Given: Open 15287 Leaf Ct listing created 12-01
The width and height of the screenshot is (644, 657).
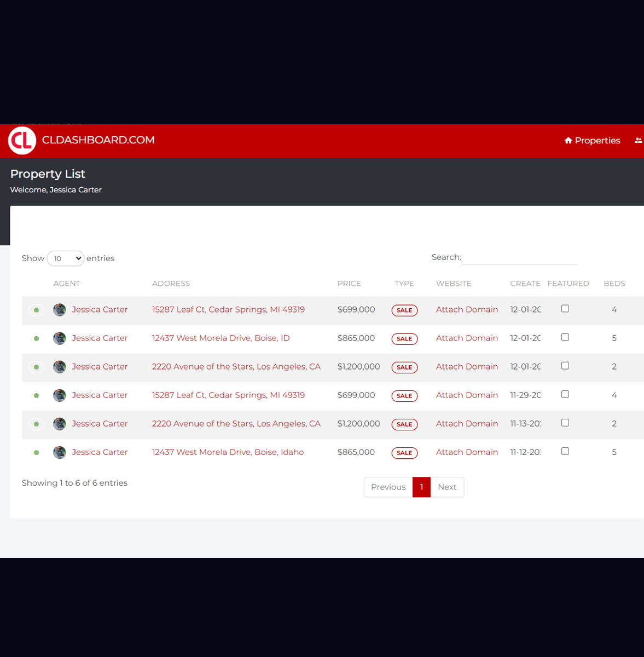Looking at the screenshot, I should coord(228,309).
